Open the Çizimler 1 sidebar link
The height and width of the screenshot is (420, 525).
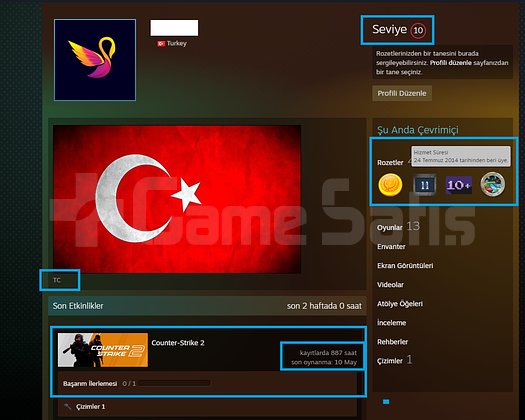coord(394,360)
